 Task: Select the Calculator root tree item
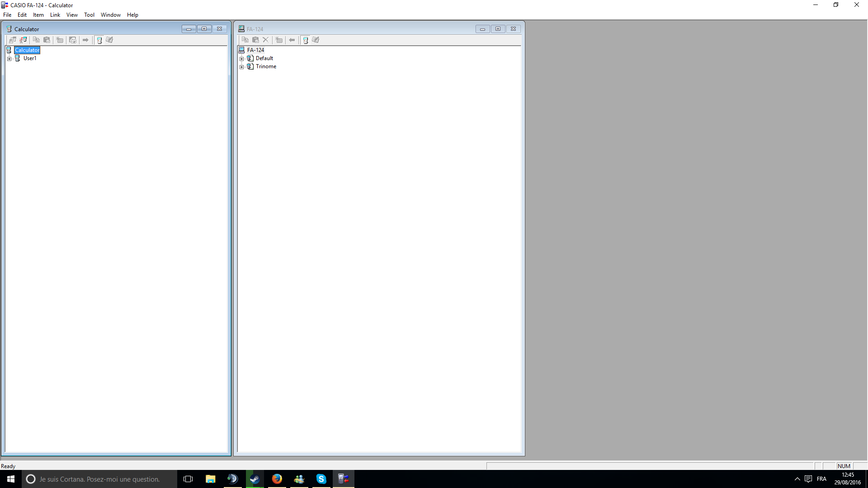point(27,50)
